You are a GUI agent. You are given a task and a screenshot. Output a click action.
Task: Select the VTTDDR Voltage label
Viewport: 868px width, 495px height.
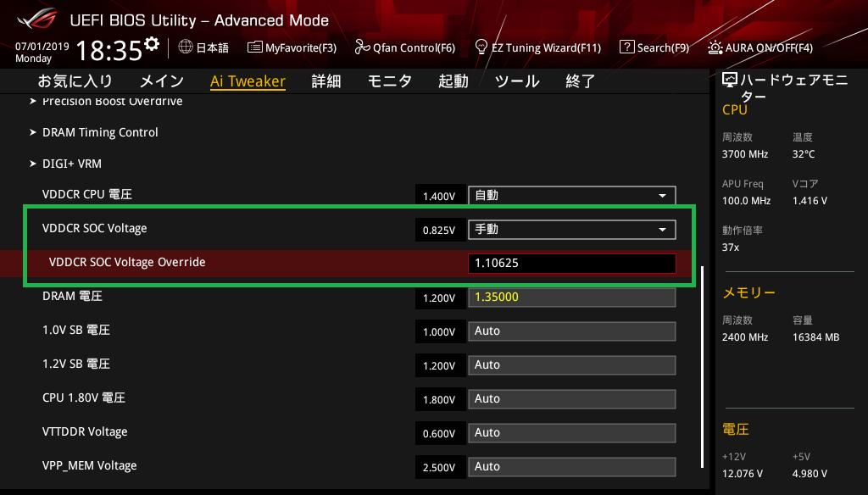[85, 432]
